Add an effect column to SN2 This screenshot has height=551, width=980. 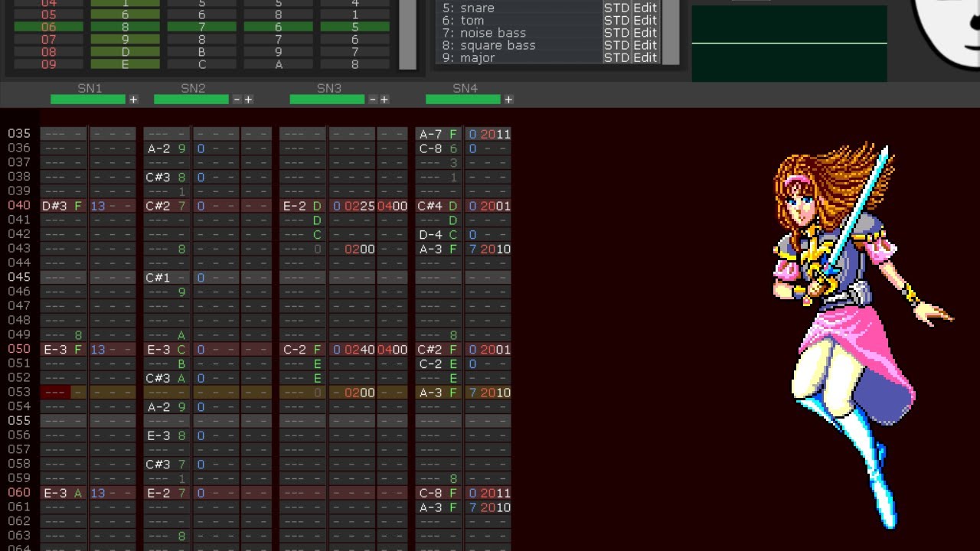248,99
